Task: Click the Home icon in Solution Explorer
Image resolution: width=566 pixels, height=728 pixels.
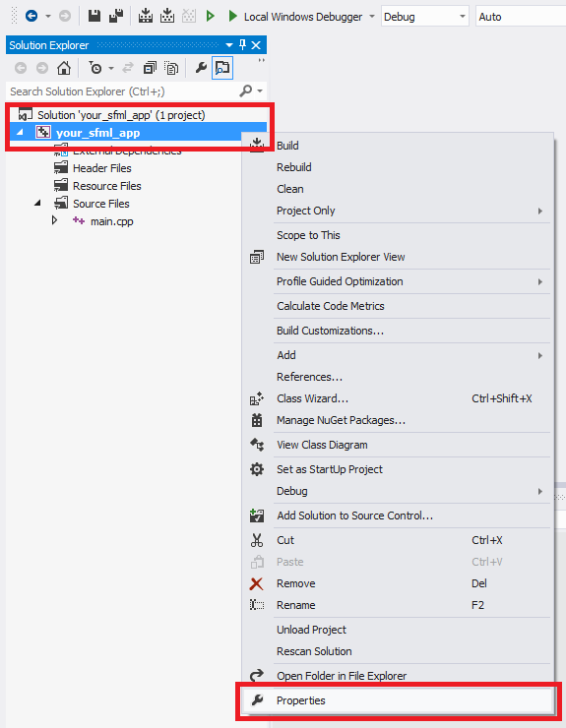Action: coord(64,68)
